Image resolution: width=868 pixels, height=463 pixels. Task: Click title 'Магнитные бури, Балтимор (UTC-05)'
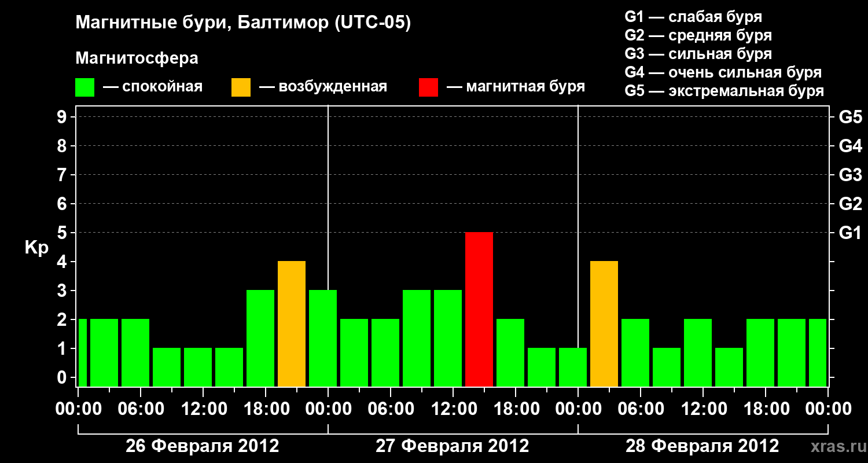243,24
